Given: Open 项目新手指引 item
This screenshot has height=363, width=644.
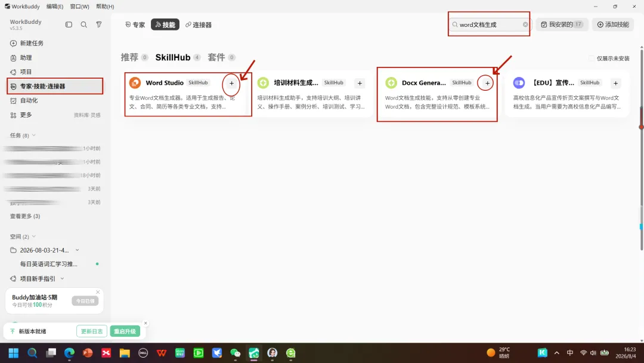Looking at the screenshot, I should (x=38, y=279).
